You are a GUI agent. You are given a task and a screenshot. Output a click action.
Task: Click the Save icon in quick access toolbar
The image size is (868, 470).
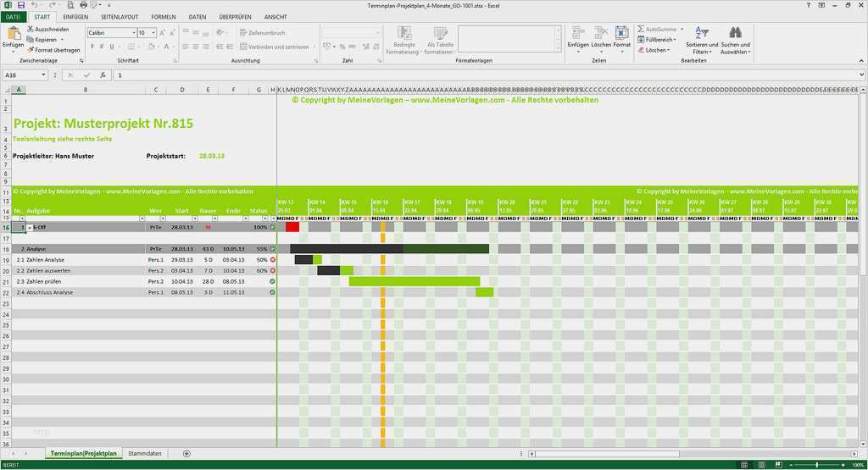[20, 5]
